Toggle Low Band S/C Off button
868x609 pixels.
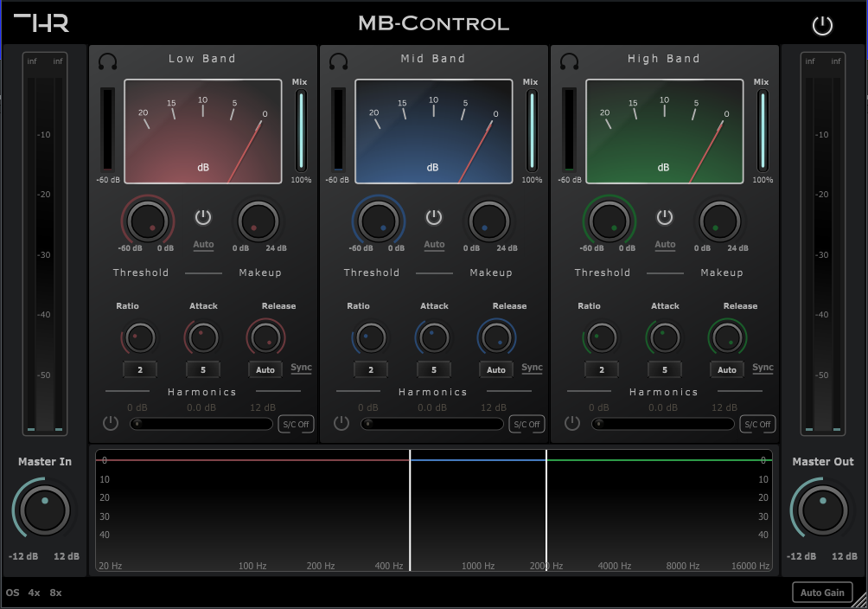[x=296, y=424]
